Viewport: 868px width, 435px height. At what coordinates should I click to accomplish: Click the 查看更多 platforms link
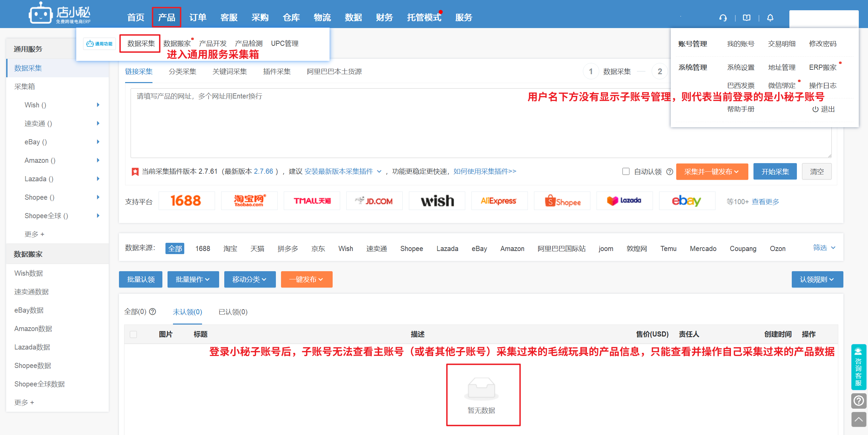coord(765,202)
